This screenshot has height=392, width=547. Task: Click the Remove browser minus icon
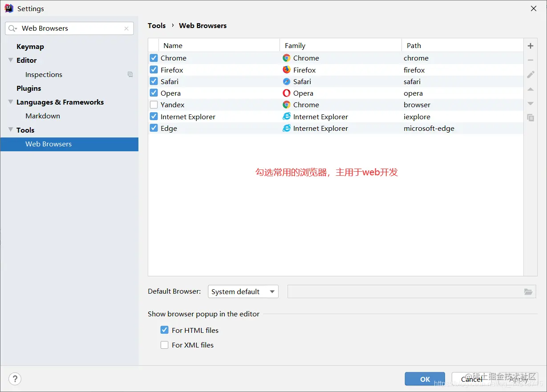pos(530,60)
